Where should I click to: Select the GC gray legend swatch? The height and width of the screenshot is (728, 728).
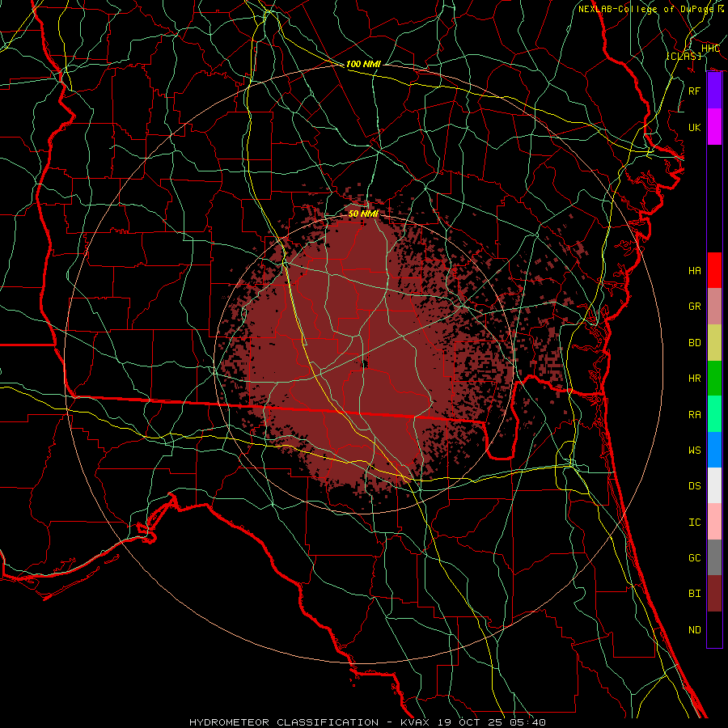[x=714, y=557]
